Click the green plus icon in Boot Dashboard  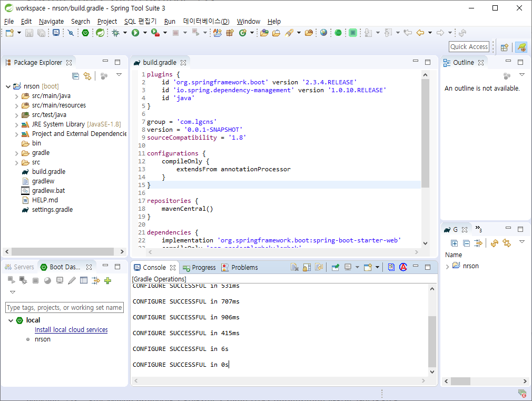pos(108,280)
